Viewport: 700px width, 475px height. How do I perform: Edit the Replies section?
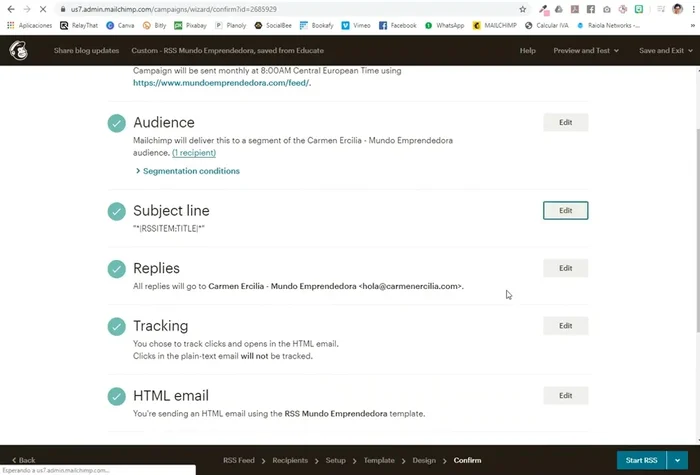pyautogui.click(x=566, y=268)
